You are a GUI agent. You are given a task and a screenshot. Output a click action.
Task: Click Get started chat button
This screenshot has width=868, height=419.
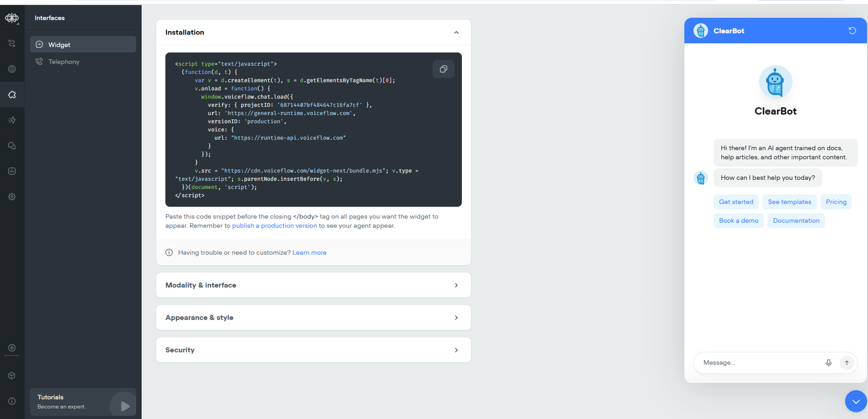(x=736, y=202)
